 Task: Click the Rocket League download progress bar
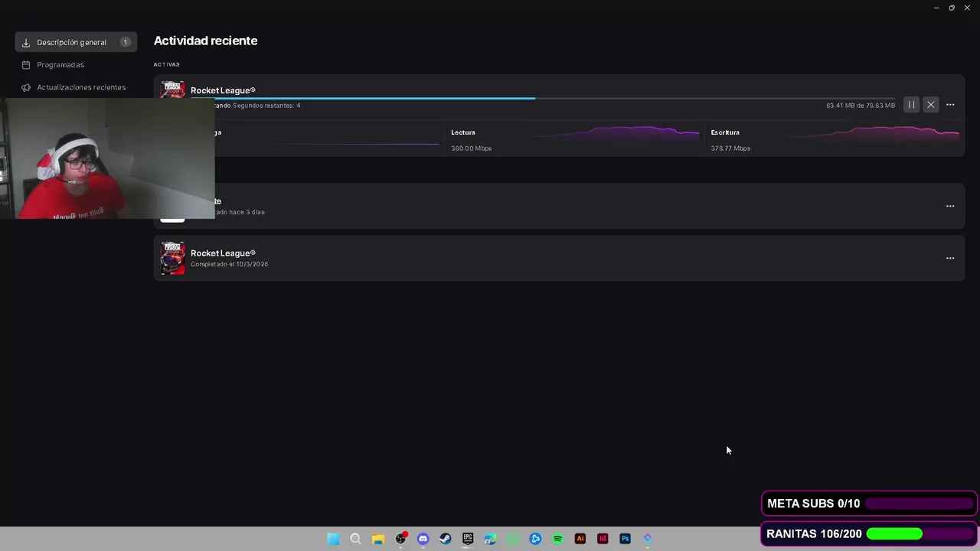click(543, 98)
